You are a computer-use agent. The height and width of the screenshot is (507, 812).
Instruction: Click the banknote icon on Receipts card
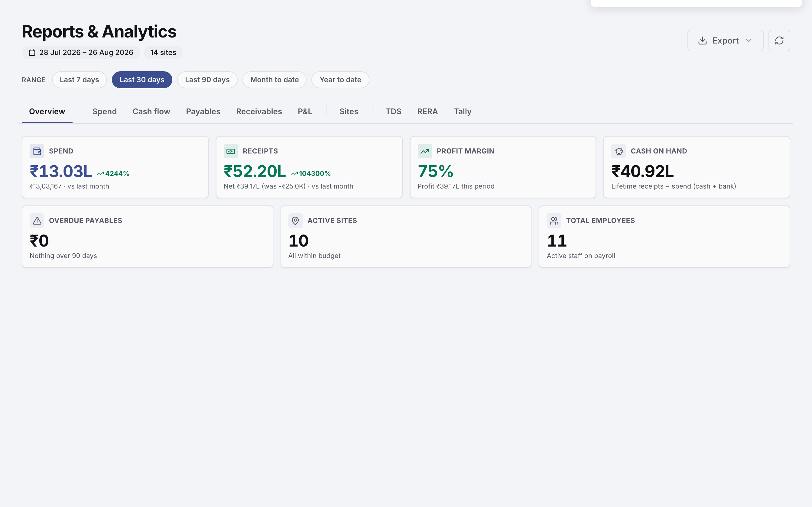(x=231, y=151)
